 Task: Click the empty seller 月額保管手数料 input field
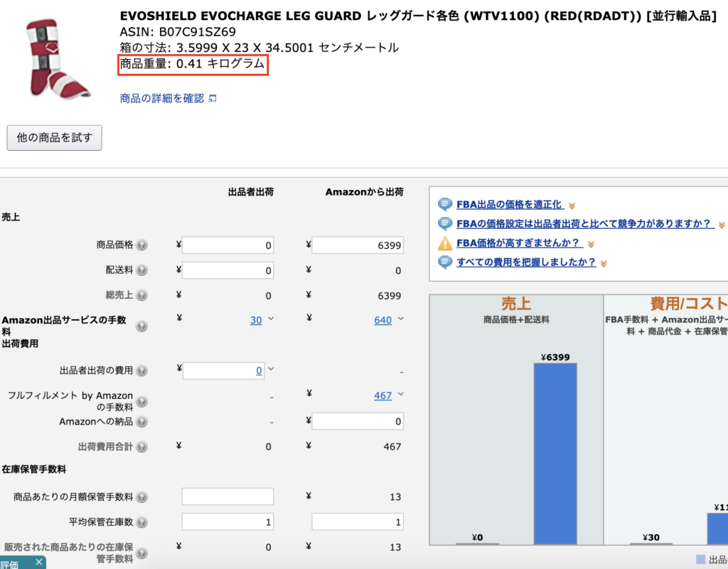227,496
